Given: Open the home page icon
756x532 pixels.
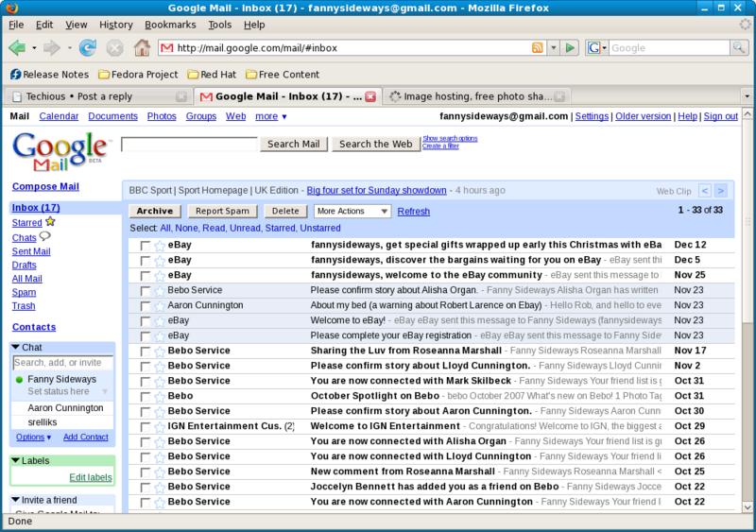Looking at the screenshot, I should (x=143, y=47).
